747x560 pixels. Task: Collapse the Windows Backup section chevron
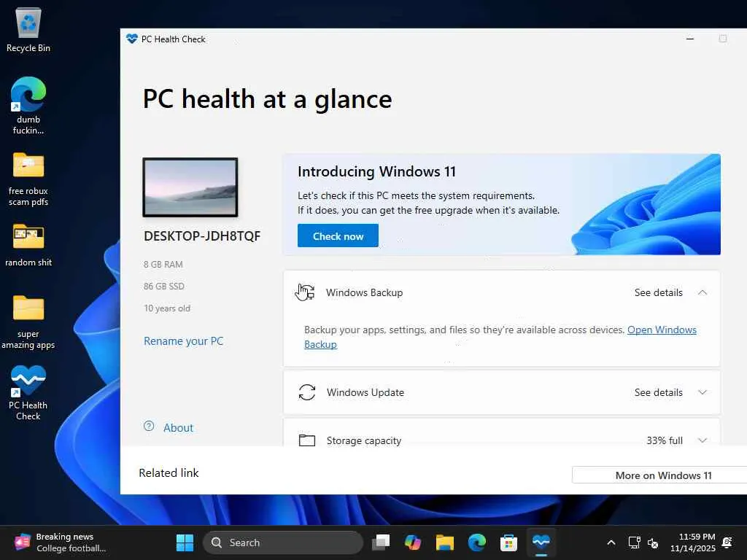(703, 292)
